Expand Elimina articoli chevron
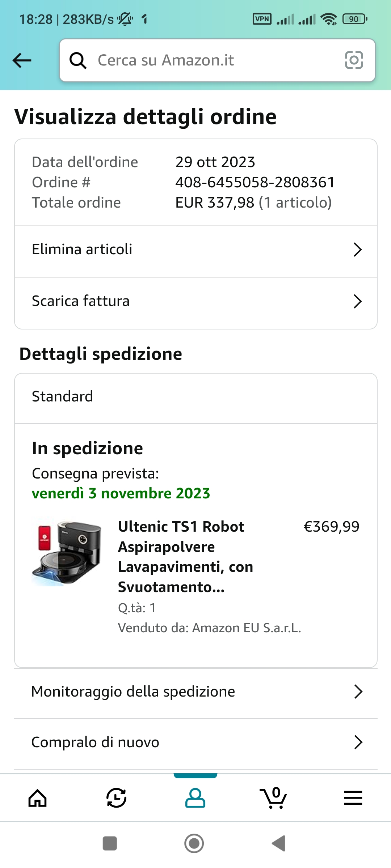 [357, 250]
